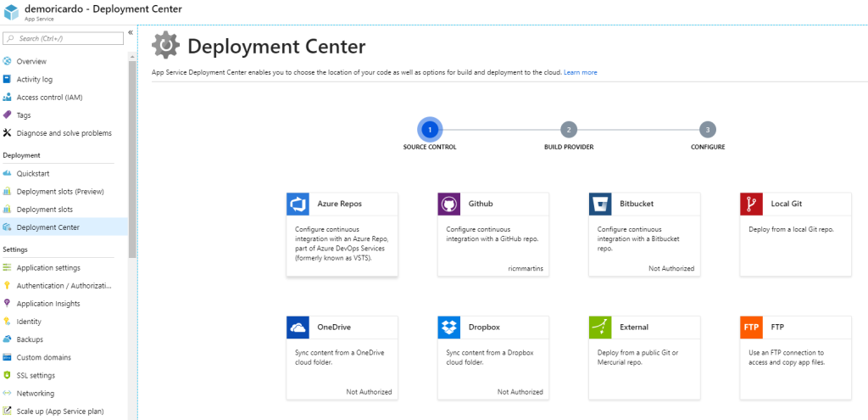
Task: Click the BUILD PROVIDER step label
Action: click(x=569, y=148)
